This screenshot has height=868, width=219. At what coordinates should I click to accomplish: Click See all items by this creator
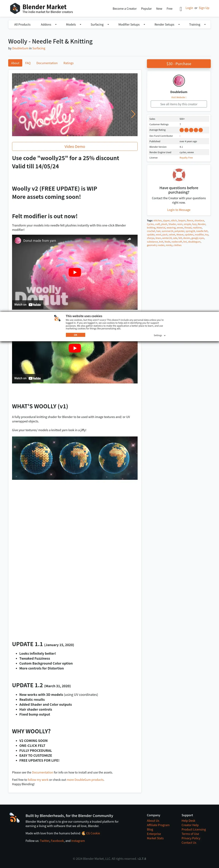179,104
